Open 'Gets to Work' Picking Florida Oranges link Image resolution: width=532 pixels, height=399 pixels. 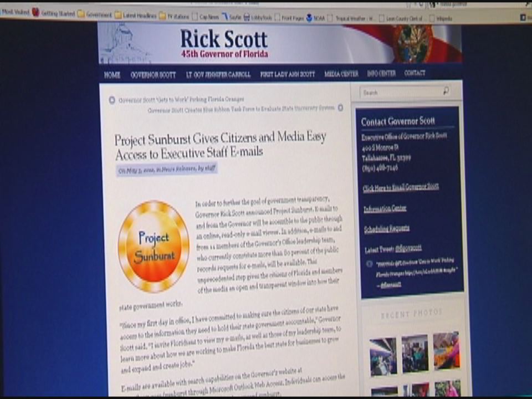click(181, 99)
